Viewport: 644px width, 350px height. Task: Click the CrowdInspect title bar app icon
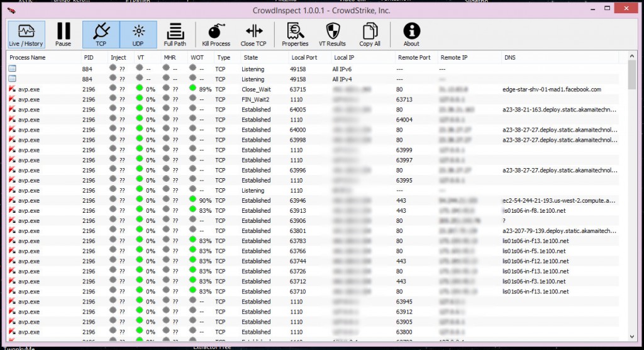(11, 10)
